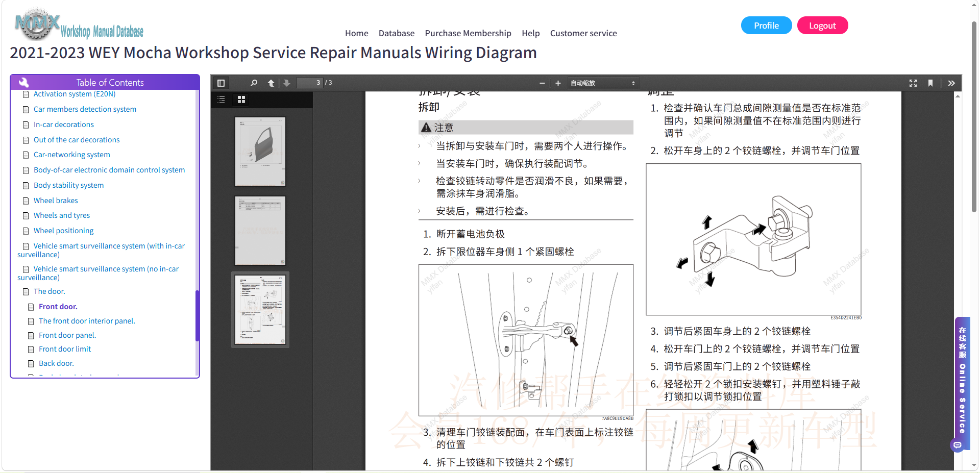Click the wrench icon in Table of Contents
980x473 pixels.
(x=23, y=82)
